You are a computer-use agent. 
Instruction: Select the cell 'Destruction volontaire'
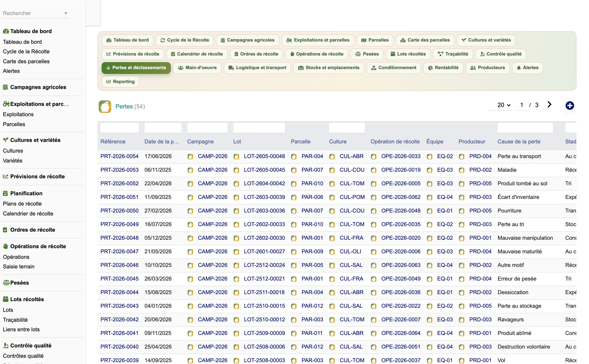524,347
